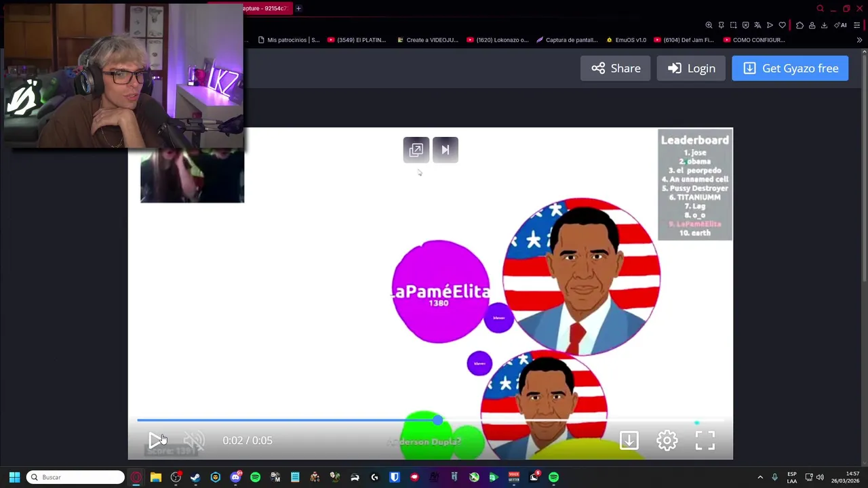Image resolution: width=868 pixels, height=488 pixels.
Task: Open the El PLATIN... YouTube bookmark
Action: [x=357, y=40]
